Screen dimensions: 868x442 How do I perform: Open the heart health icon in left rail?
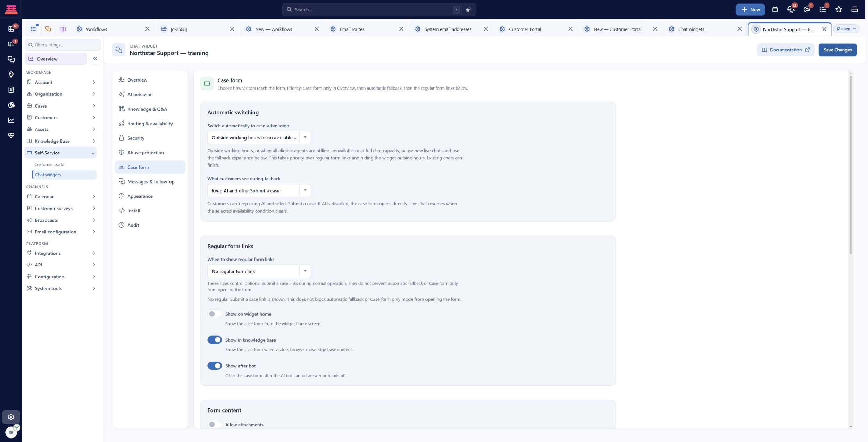tap(11, 136)
